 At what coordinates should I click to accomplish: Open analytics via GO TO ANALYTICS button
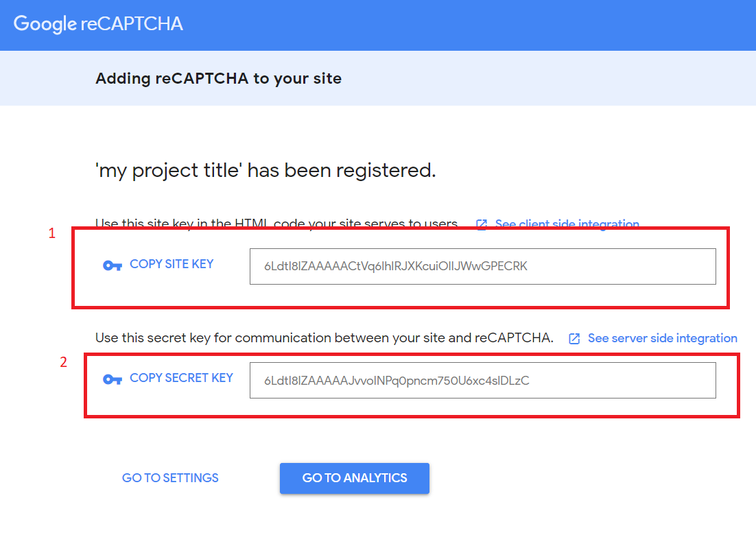pyautogui.click(x=354, y=478)
